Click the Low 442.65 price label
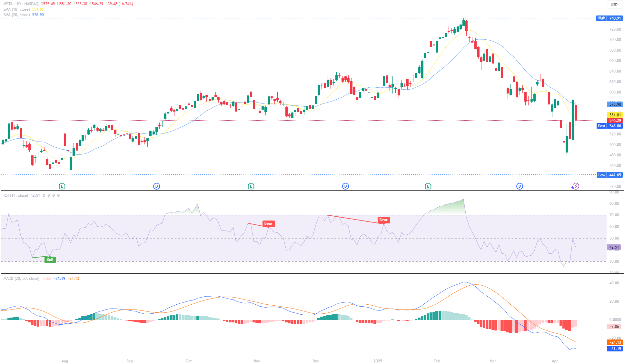The image size is (624, 364). point(609,175)
